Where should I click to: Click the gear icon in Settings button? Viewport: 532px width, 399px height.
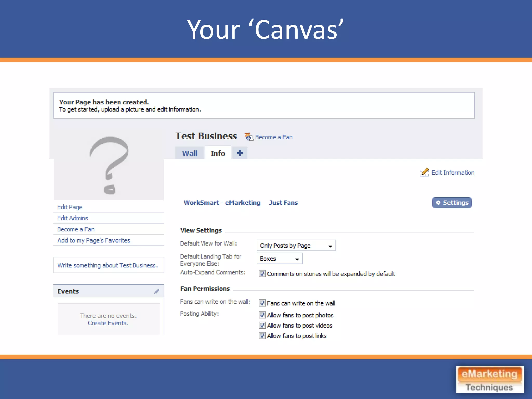tap(438, 203)
